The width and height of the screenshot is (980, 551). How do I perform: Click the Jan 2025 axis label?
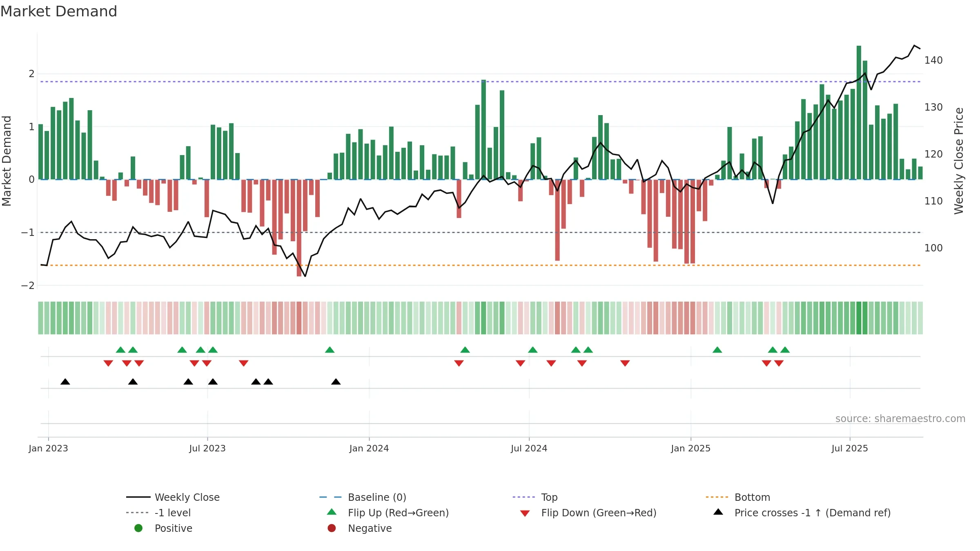pyautogui.click(x=691, y=449)
